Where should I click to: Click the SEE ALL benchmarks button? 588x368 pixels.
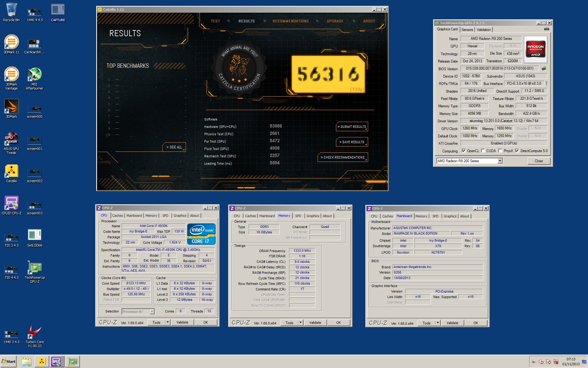[174, 147]
